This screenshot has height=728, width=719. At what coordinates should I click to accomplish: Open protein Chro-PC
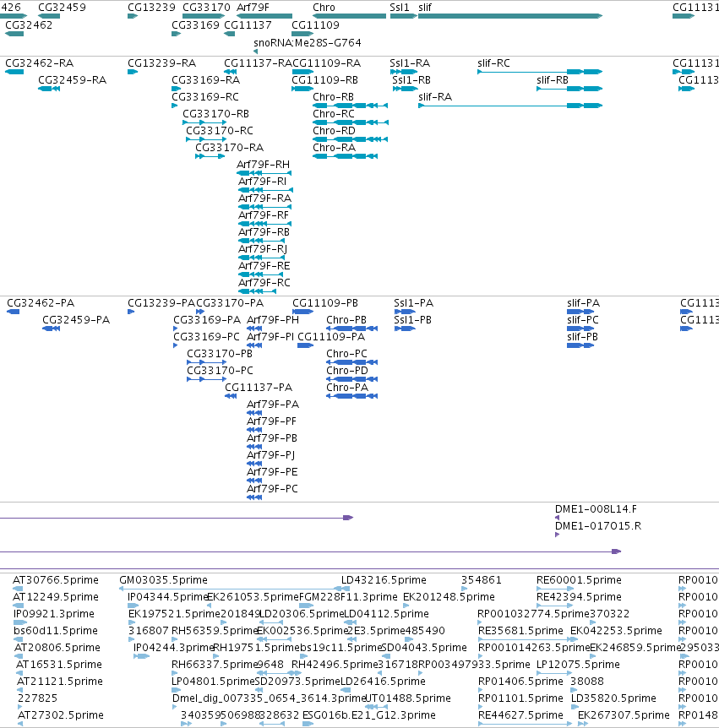pyautogui.click(x=346, y=354)
